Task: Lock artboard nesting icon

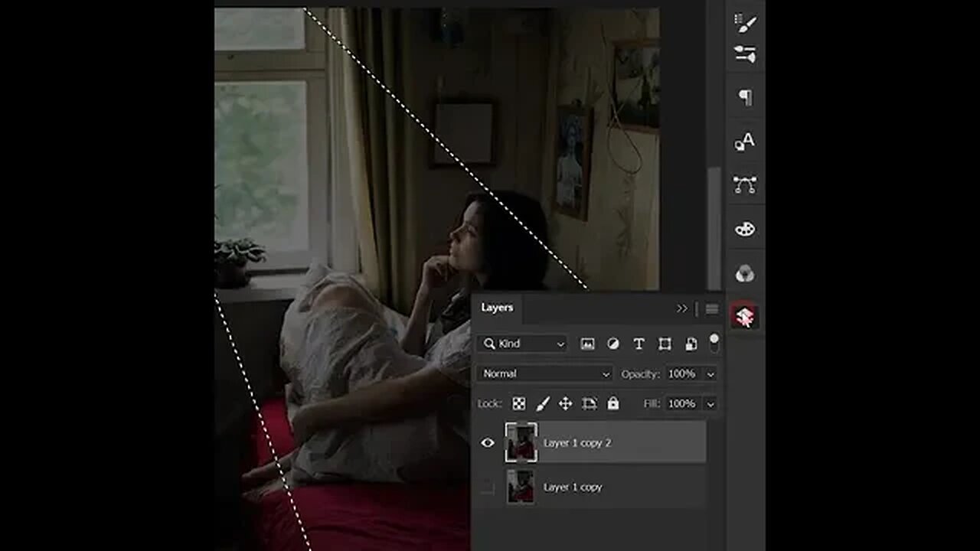Action: click(589, 403)
